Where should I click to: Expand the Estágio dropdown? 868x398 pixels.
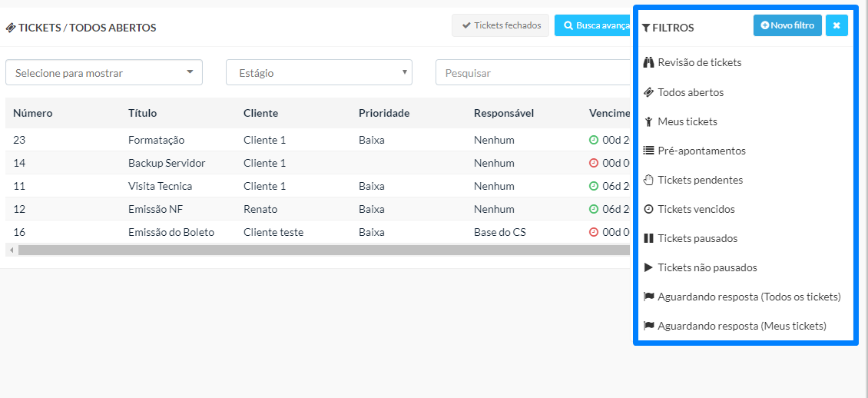[x=319, y=72]
